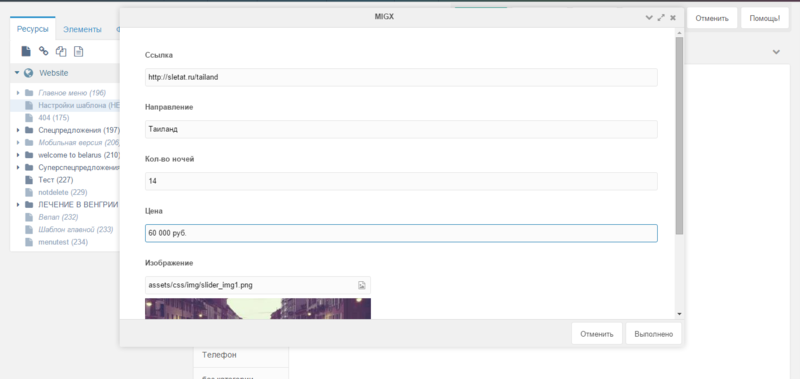Click folder icon beside welcome to belarus

point(29,155)
